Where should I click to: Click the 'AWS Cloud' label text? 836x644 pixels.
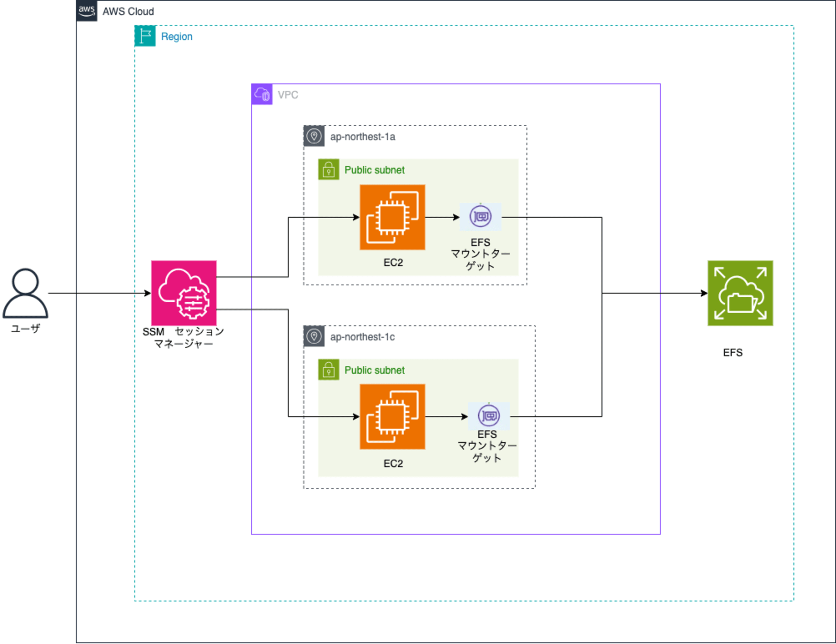[128, 11]
